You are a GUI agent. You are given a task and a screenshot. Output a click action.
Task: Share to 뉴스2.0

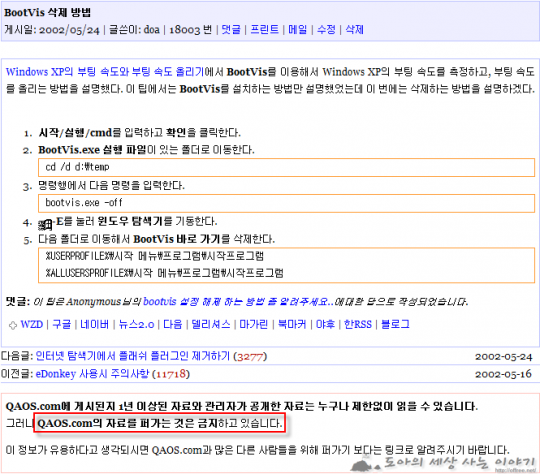pyautogui.click(x=136, y=324)
